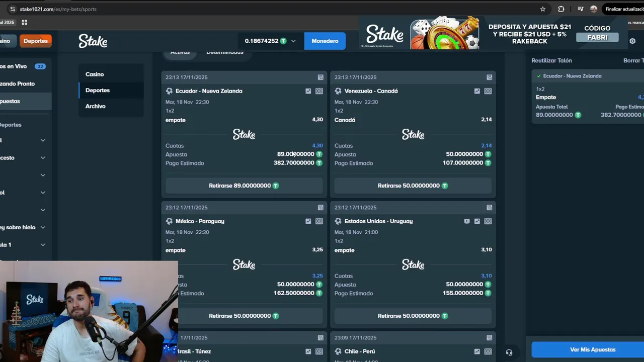Open bet receipt for Ecuador - Nueva Zelanda card
The image size is (644, 362).
click(320, 77)
